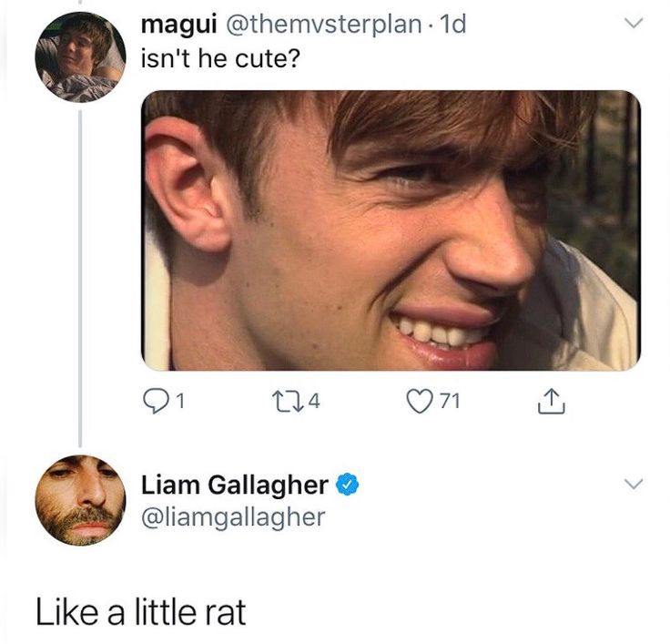
Task: Click the "Like a little rat" reply text
Action: [141, 612]
